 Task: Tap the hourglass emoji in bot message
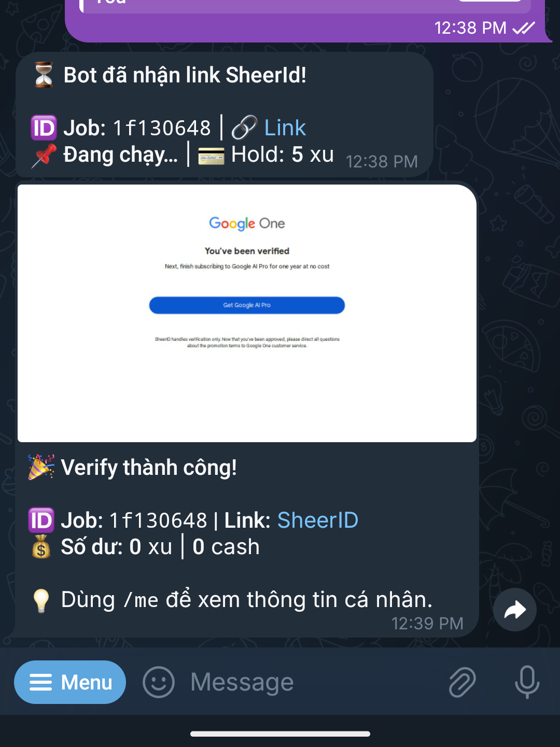(44, 75)
